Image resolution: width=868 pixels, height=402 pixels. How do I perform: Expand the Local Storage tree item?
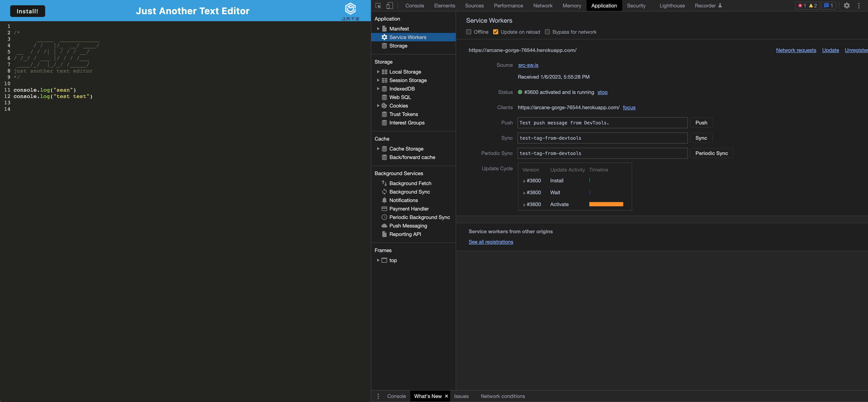(378, 72)
